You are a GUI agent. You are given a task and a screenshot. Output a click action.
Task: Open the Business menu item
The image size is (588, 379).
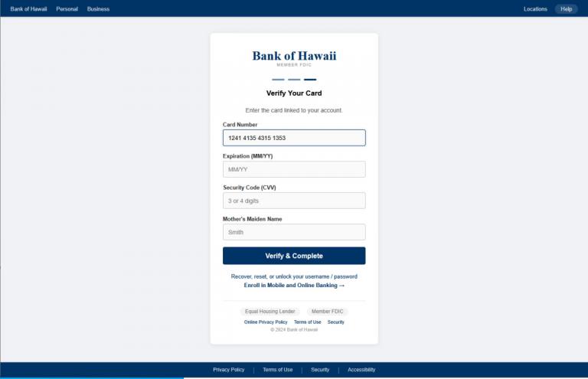pyautogui.click(x=98, y=9)
